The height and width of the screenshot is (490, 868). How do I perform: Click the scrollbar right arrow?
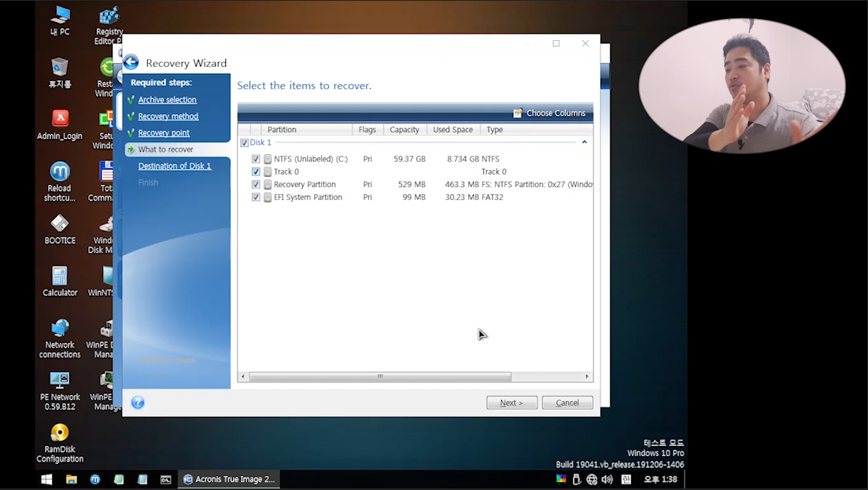tap(587, 377)
